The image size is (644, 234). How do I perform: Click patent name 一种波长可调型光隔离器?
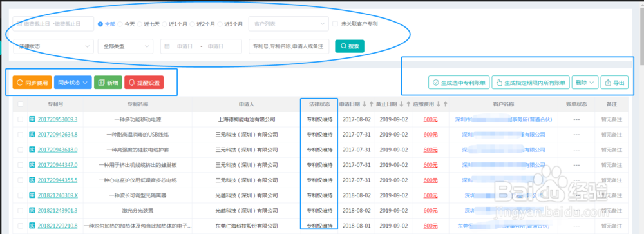click(138, 196)
